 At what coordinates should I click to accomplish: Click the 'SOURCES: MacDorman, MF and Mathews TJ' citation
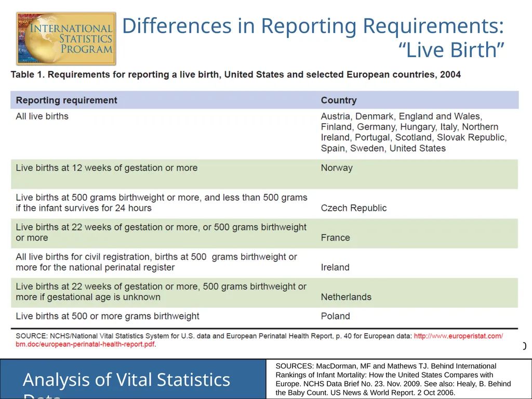[393, 379]
